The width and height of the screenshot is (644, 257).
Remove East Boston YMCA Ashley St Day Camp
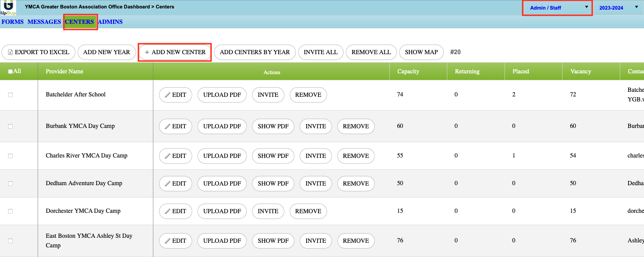point(356,241)
